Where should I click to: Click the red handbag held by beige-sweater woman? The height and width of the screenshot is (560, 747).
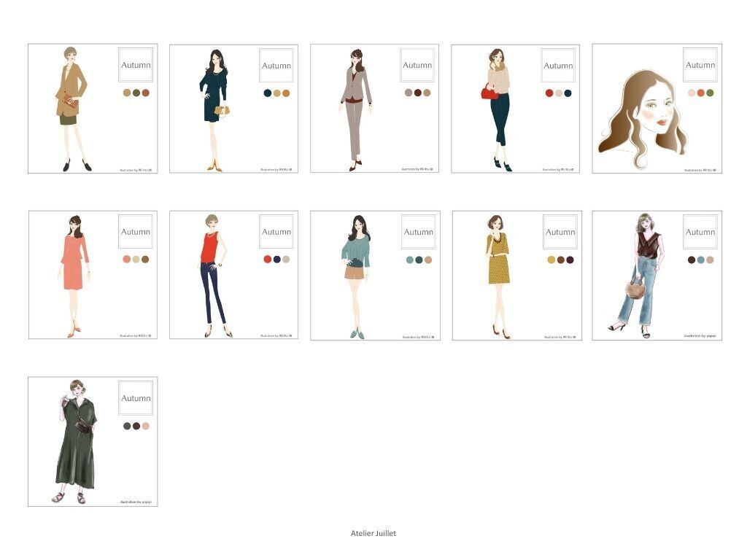(489, 93)
